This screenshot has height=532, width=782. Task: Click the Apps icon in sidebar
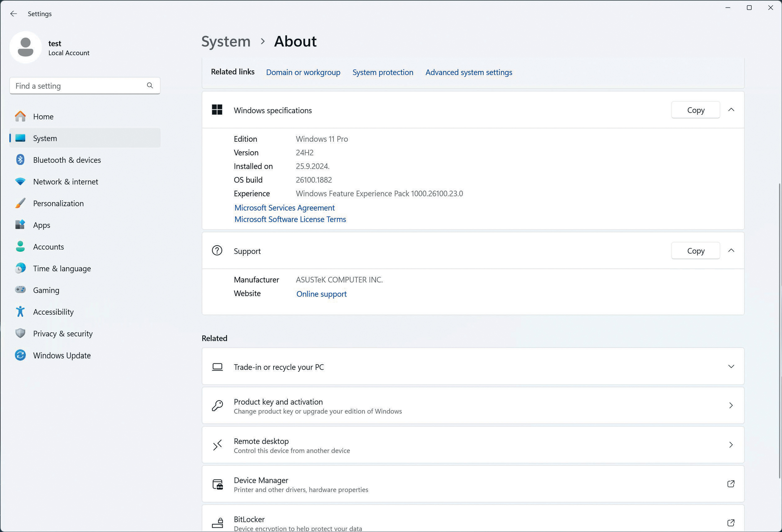(20, 225)
